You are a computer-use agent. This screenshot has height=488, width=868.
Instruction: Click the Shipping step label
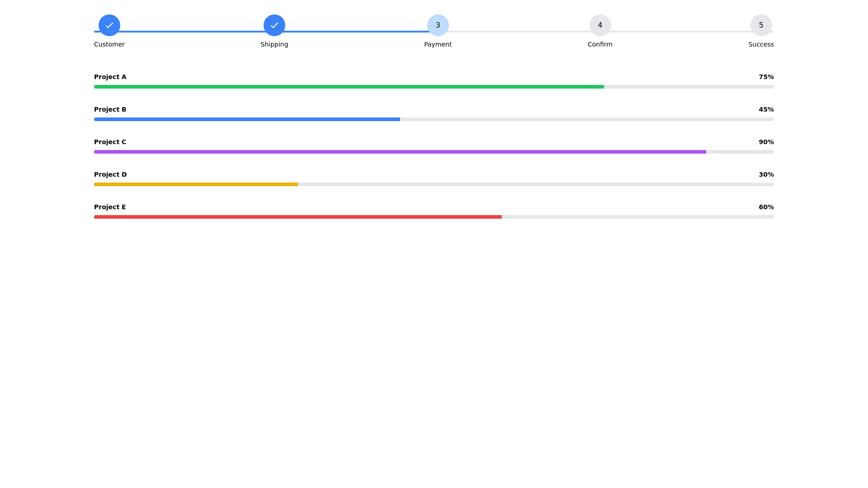[x=274, y=44]
